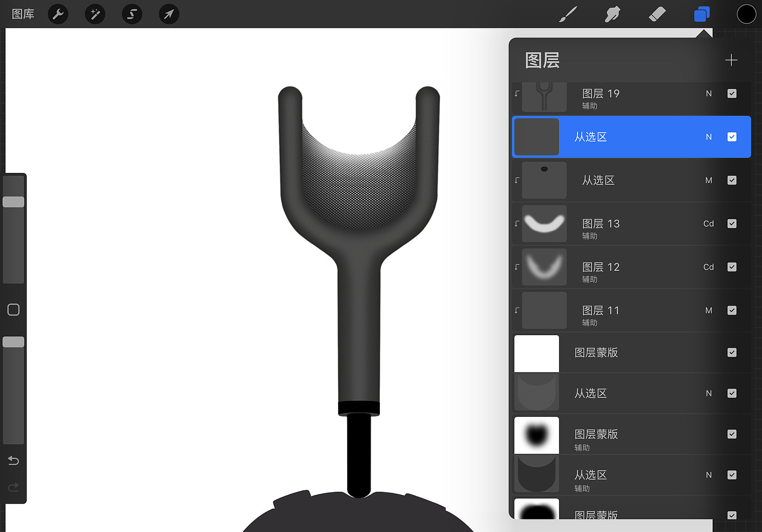Tap the thumbnail of the highlighted 从选区 layer

537,137
